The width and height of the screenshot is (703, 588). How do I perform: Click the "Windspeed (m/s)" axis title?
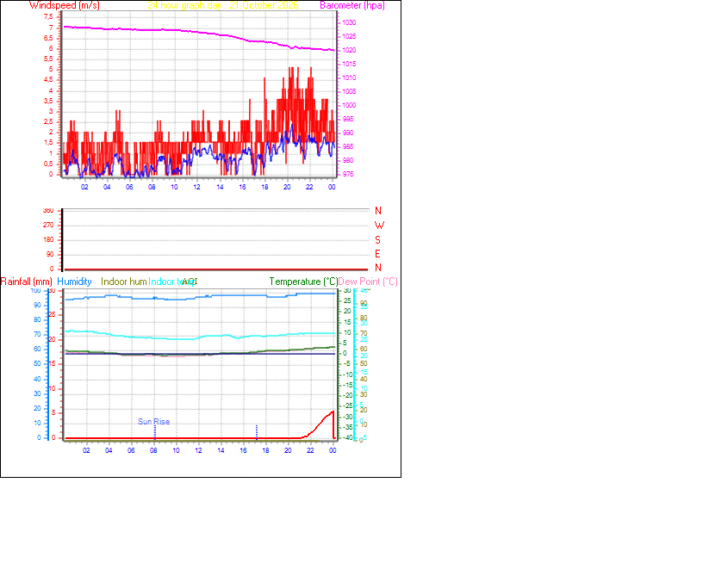pos(65,5)
